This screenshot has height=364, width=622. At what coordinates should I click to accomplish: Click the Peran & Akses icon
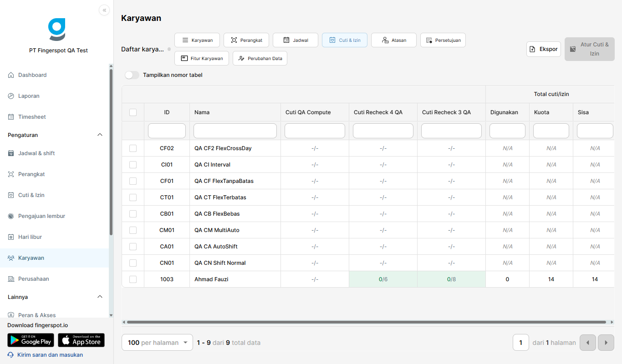(x=11, y=315)
